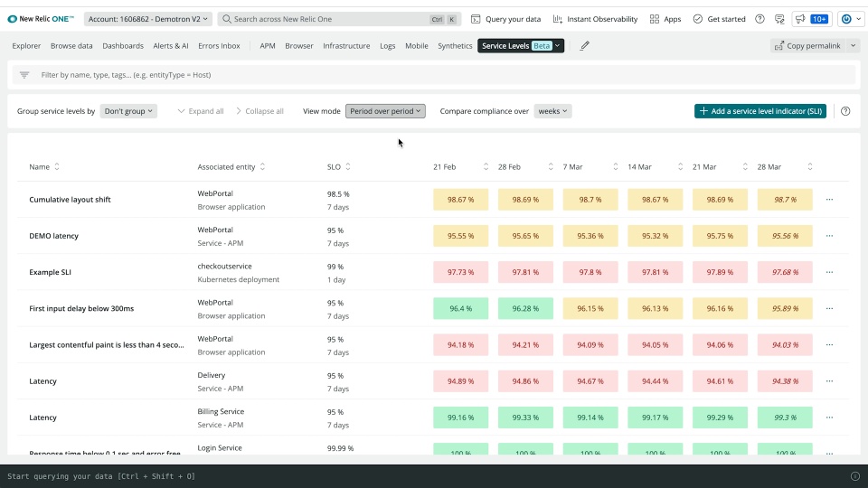Open Mobile tab
Viewport: 868px width, 488px height.
(416, 46)
